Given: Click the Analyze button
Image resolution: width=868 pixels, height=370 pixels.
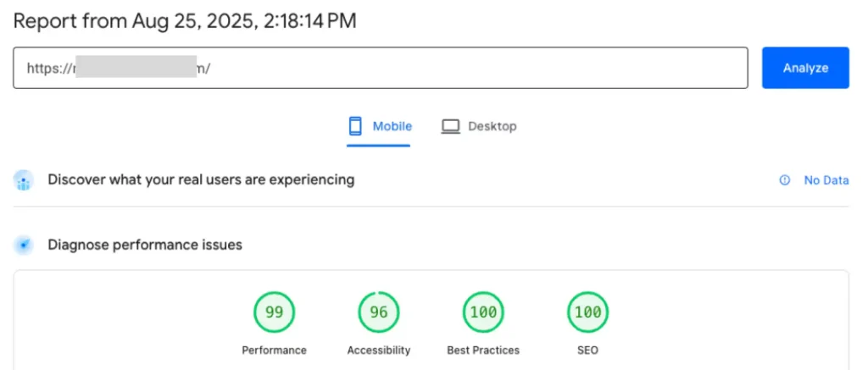Looking at the screenshot, I should (x=805, y=68).
